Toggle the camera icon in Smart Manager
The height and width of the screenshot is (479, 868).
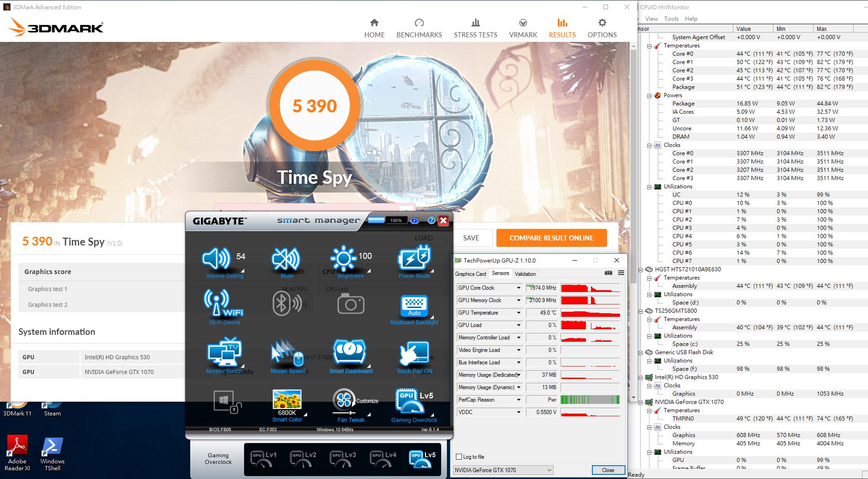pyautogui.click(x=351, y=304)
